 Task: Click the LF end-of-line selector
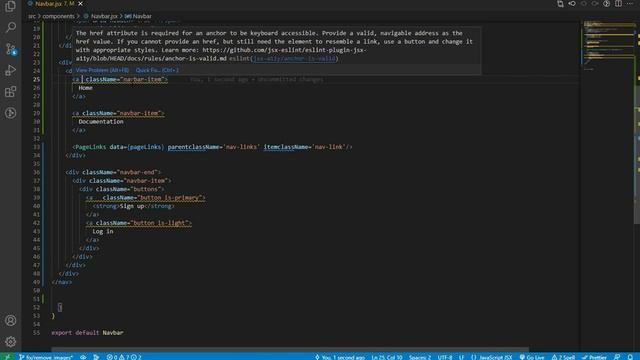(x=461, y=357)
